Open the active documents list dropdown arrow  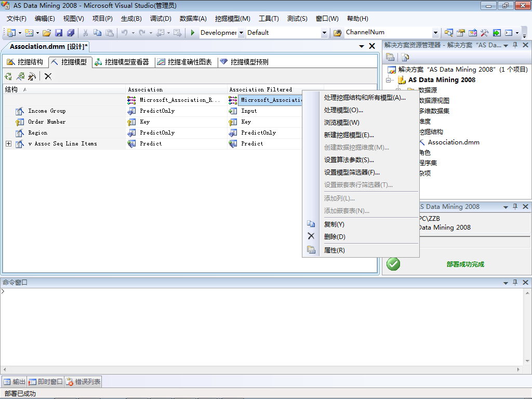362,46
